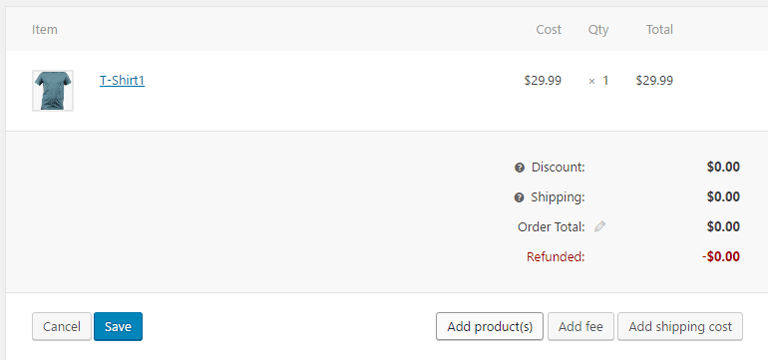Click the Shipping help question-mark icon
768x360 pixels.
pyautogui.click(x=519, y=198)
